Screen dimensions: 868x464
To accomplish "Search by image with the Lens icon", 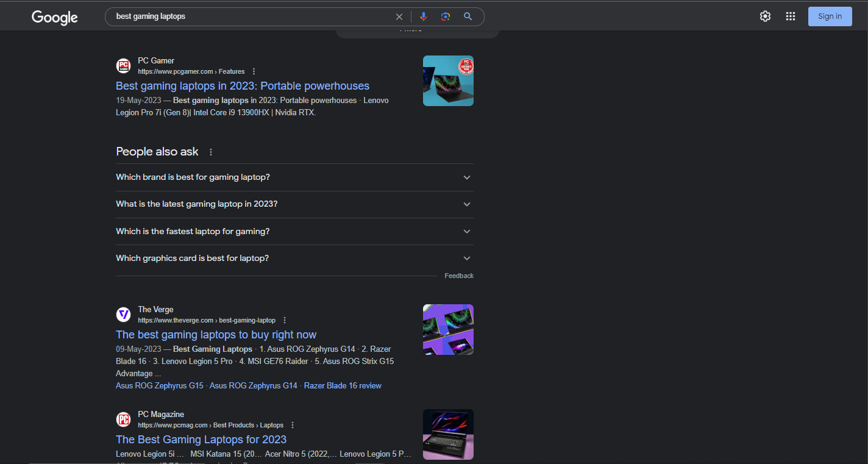I will pyautogui.click(x=446, y=17).
